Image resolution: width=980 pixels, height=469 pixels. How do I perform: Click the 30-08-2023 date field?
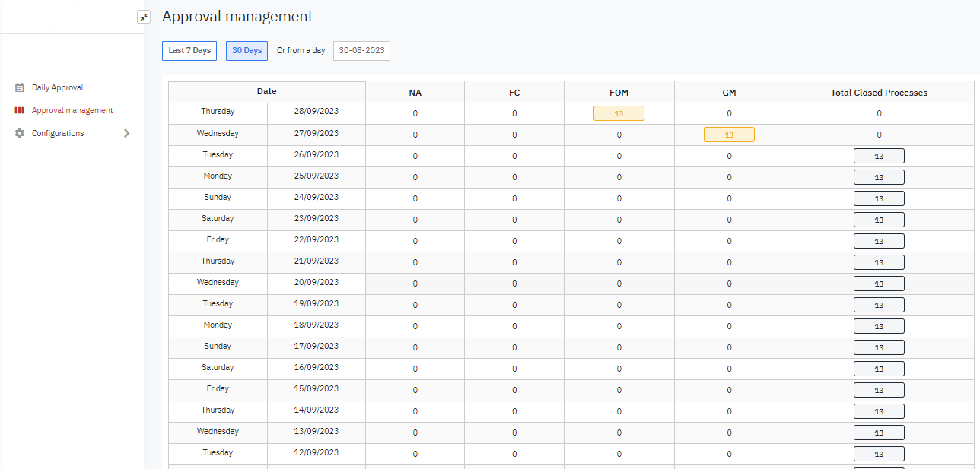(361, 51)
